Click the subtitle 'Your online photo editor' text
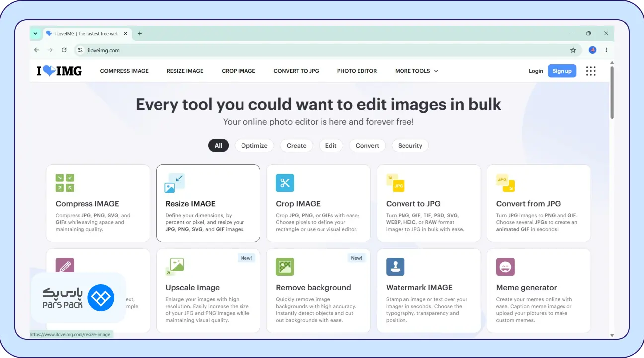 click(x=319, y=122)
